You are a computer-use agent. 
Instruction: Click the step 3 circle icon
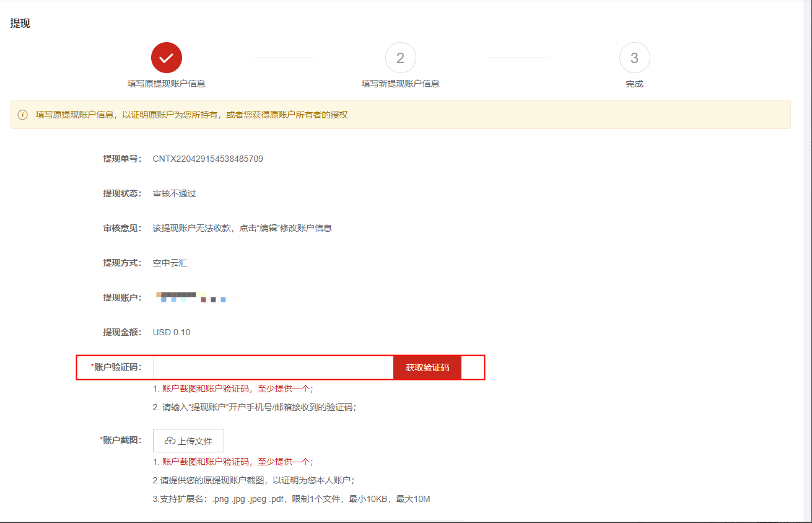634,58
